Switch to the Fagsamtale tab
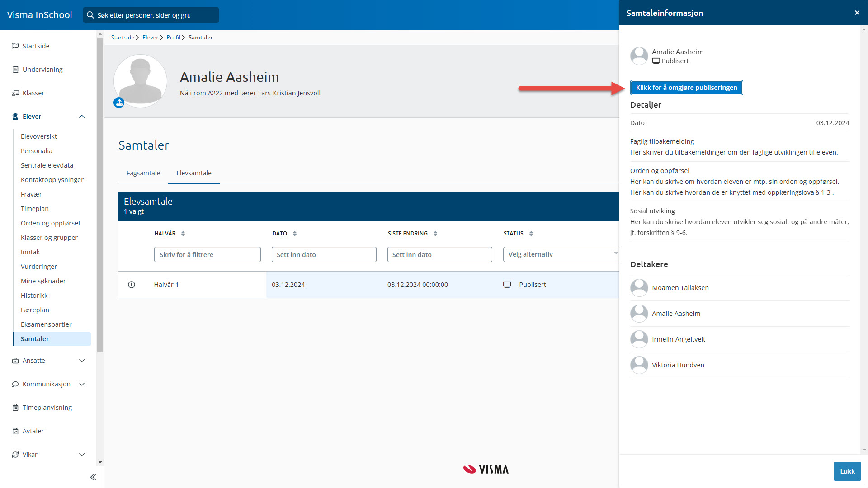Screen dimensions: 868x488 coord(143,173)
